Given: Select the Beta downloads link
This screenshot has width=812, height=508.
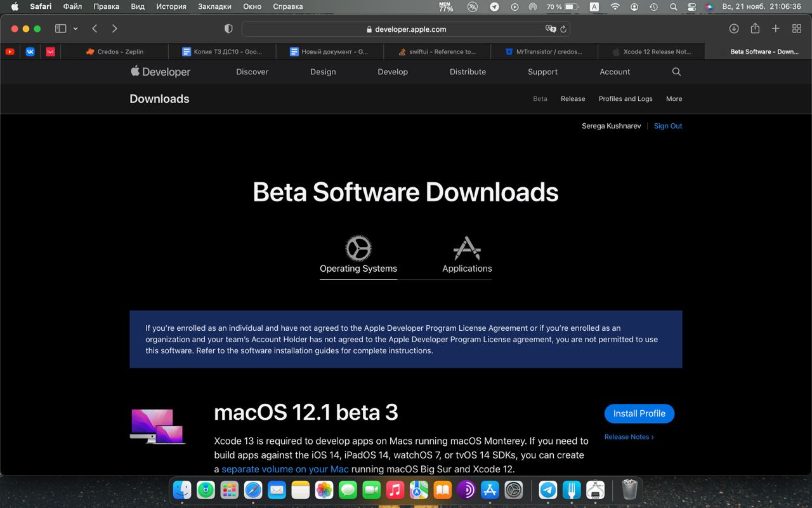Looking at the screenshot, I should pos(540,98).
